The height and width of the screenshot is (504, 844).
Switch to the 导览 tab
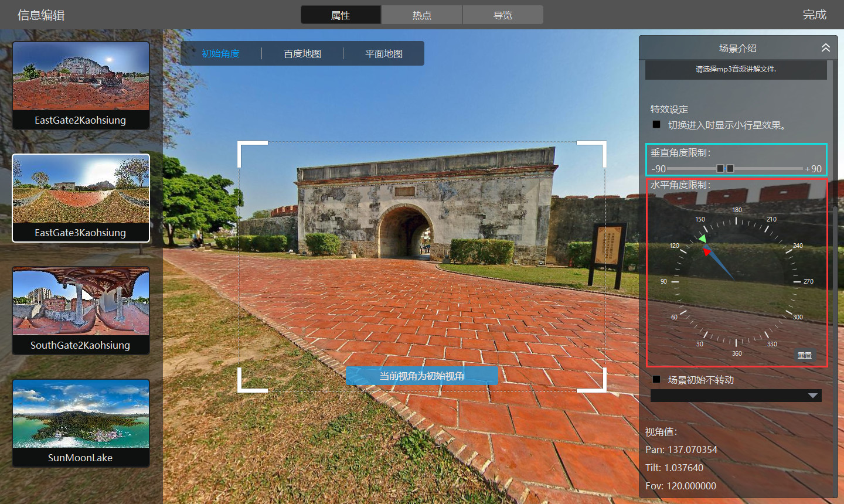[502, 15]
